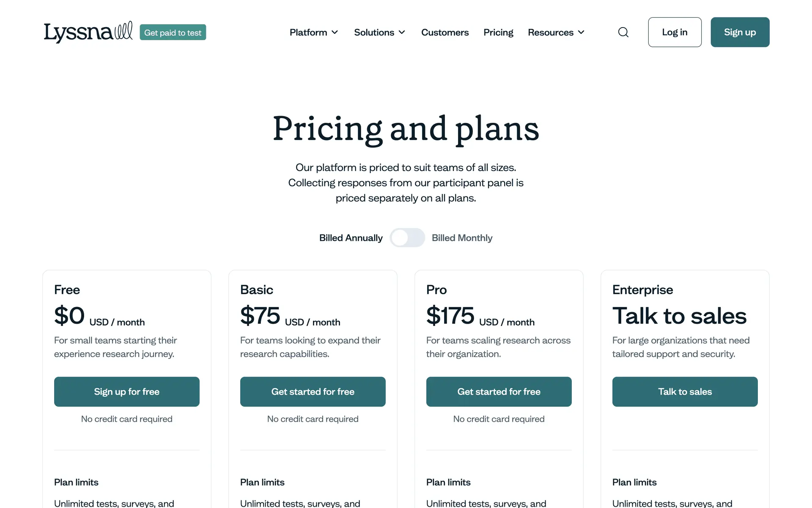Click Sign up for free button
This screenshot has width=812, height=508.
tap(127, 392)
